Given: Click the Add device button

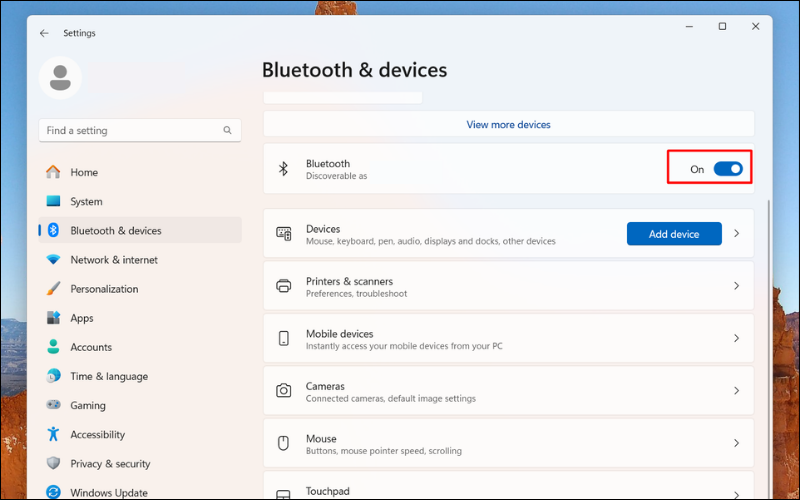Looking at the screenshot, I should (674, 234).
